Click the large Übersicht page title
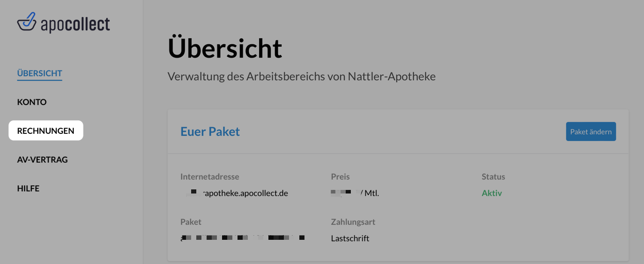The image size is (644, 264). tap(225, 48)
